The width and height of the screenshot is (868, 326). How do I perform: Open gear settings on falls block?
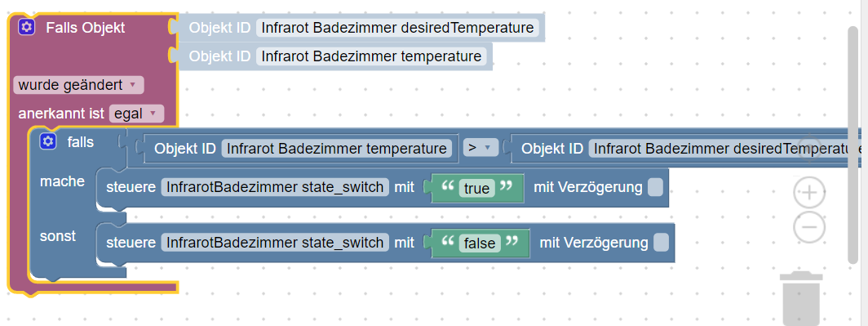(48, 142)
